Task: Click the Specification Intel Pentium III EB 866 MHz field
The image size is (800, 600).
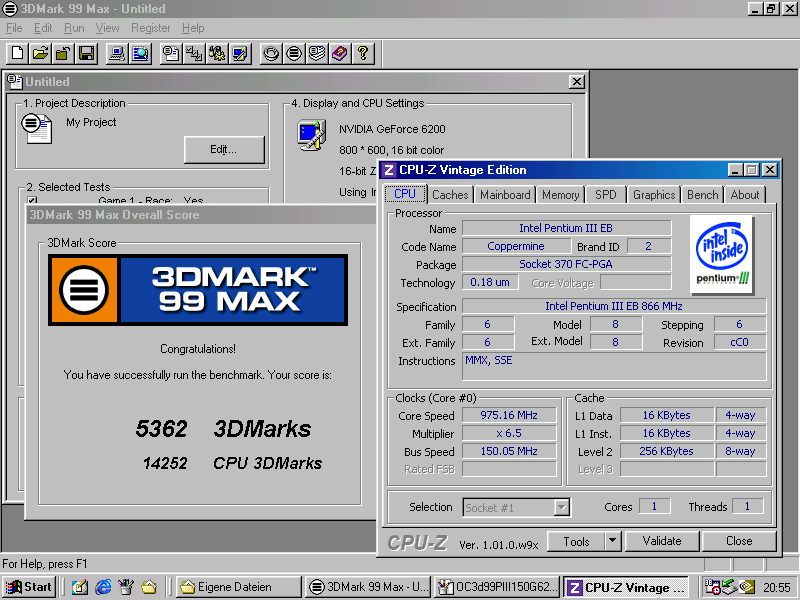Action: coord(614,306)
